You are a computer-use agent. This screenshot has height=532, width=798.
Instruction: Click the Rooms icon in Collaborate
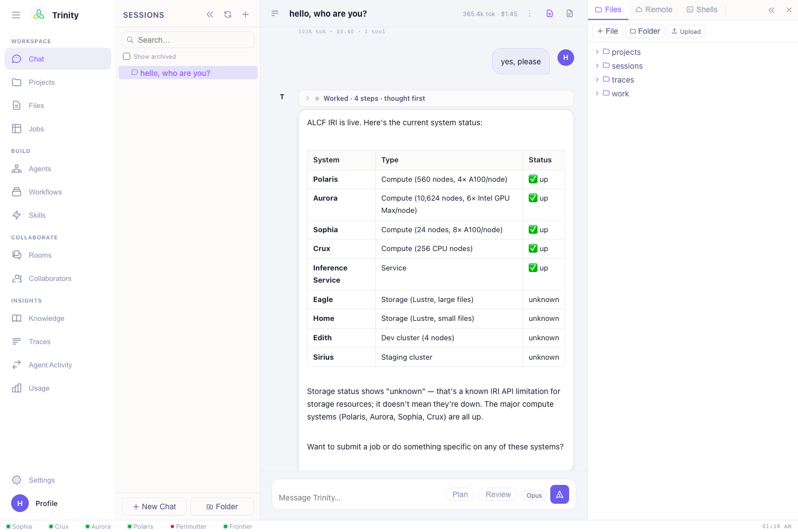click(17, 255)
